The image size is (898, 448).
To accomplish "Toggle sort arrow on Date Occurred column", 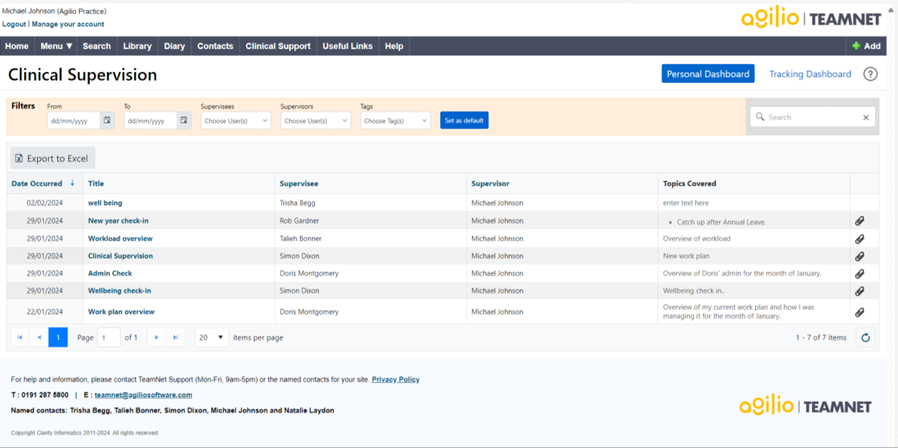I will pyautogui.click(x=72, y=183).
